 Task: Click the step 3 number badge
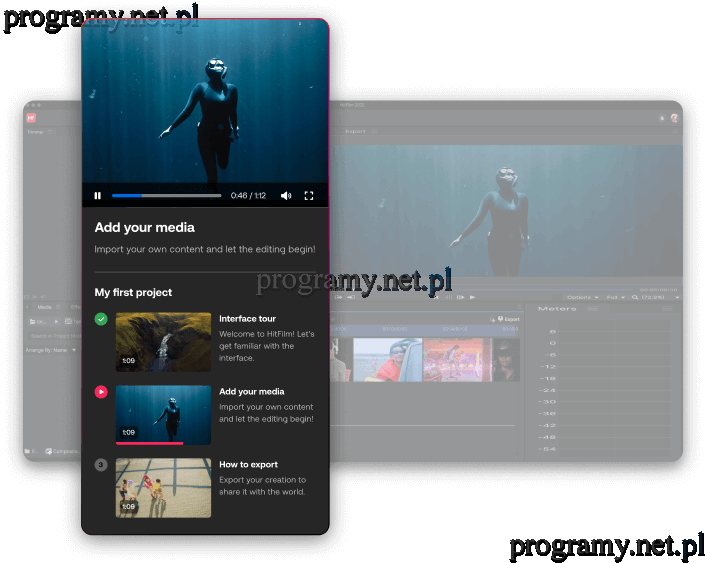pyautogui.click(x=101, y=465)
